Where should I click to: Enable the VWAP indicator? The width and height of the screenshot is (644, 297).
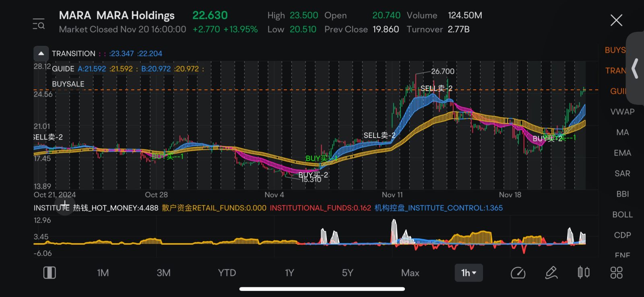point(622,112)
